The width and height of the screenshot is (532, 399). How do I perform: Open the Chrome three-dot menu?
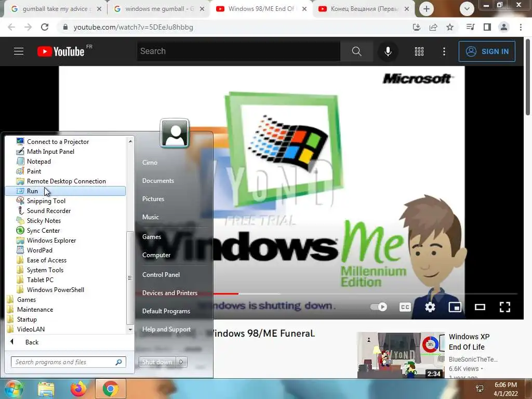click(x=521, y=27)
